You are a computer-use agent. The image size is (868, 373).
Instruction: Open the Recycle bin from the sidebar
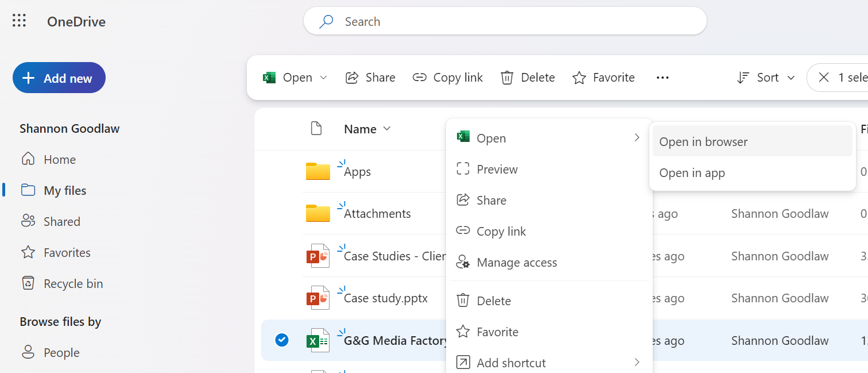[72, 283]
